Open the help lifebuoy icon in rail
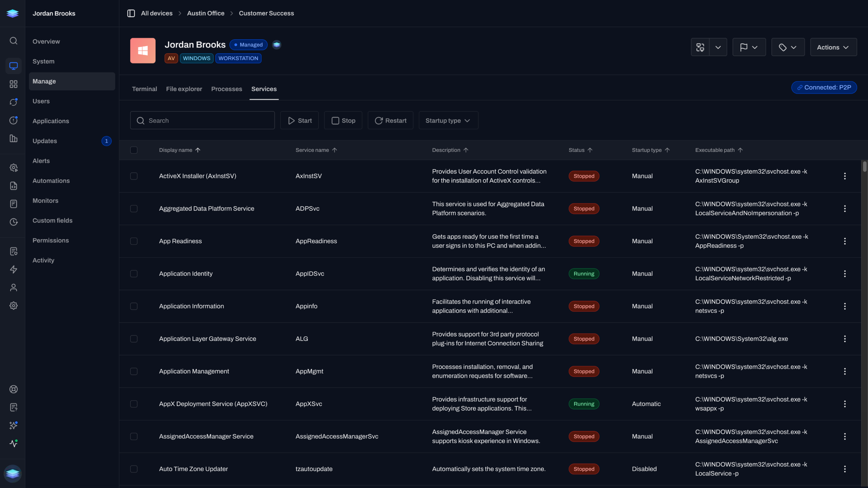The image size is (868, 488). pyautogui.click(x=13, y=389)
